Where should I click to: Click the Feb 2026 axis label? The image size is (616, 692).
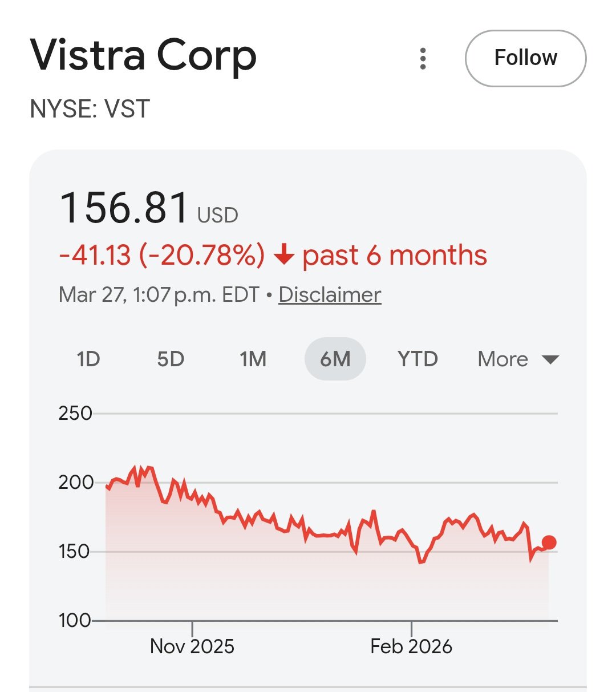tap(411, 646)
